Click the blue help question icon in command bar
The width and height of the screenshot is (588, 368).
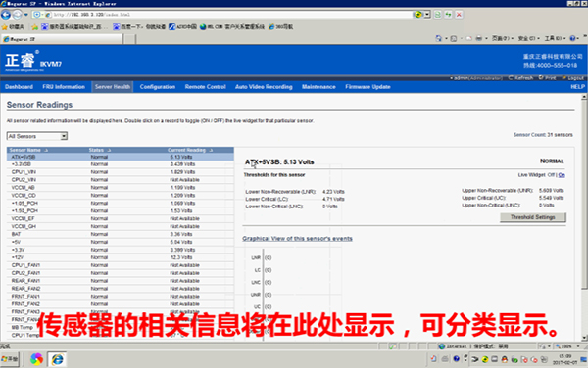point(572,38)
